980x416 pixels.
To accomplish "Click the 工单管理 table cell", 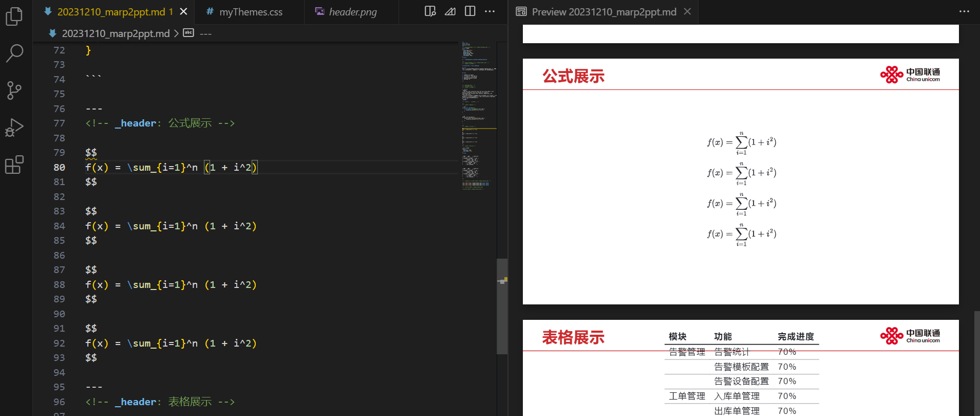I will pyautogui.click(x=687, y=396).
